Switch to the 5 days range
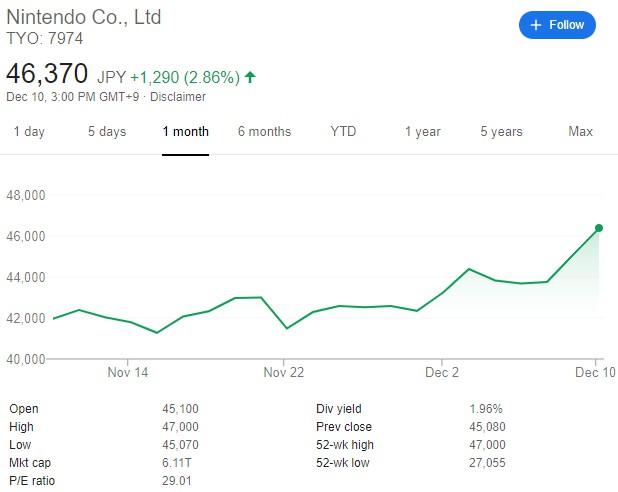The width and height of the screenshot is (618, 492). tap(107, 131)
